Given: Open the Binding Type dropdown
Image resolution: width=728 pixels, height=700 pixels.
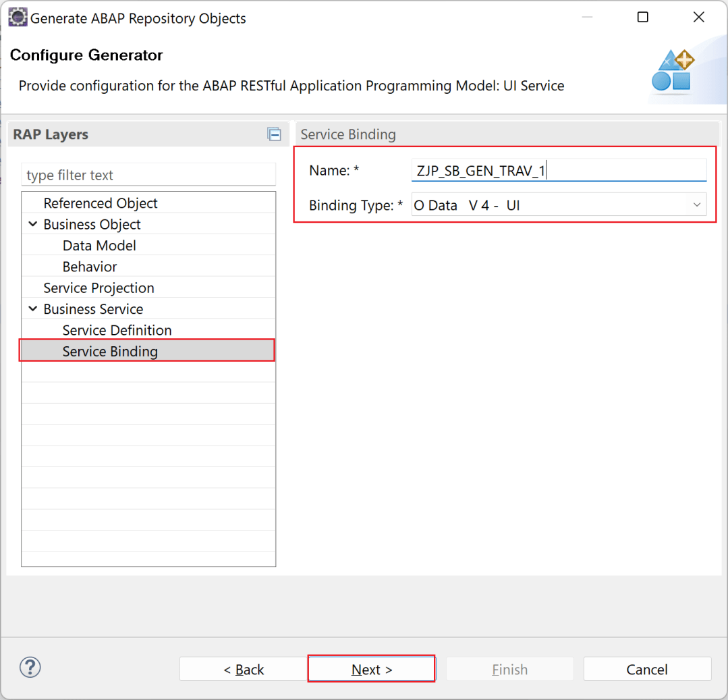Looking at the screenshot, I should (696, 205).
